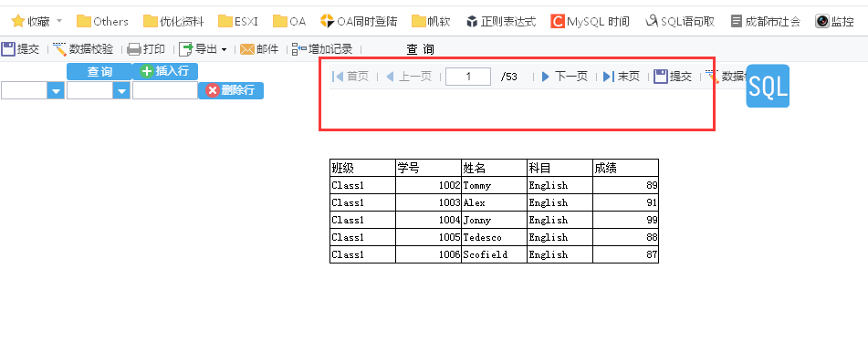This screenshot has height=341, width=868.
Task: Go to 下一页 next page
Action: tap(565, 77)
